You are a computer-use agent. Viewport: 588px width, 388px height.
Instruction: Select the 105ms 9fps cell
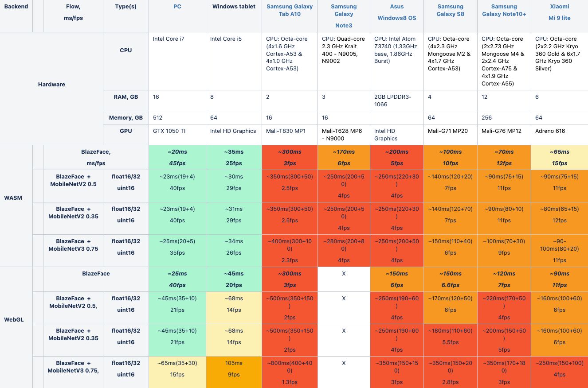pyautogui.click(x=234, y=369)
